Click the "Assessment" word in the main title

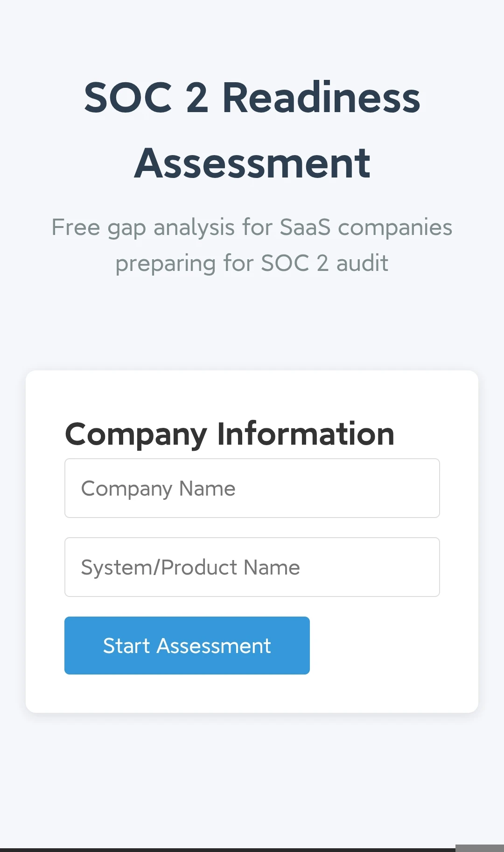[252, 163]
